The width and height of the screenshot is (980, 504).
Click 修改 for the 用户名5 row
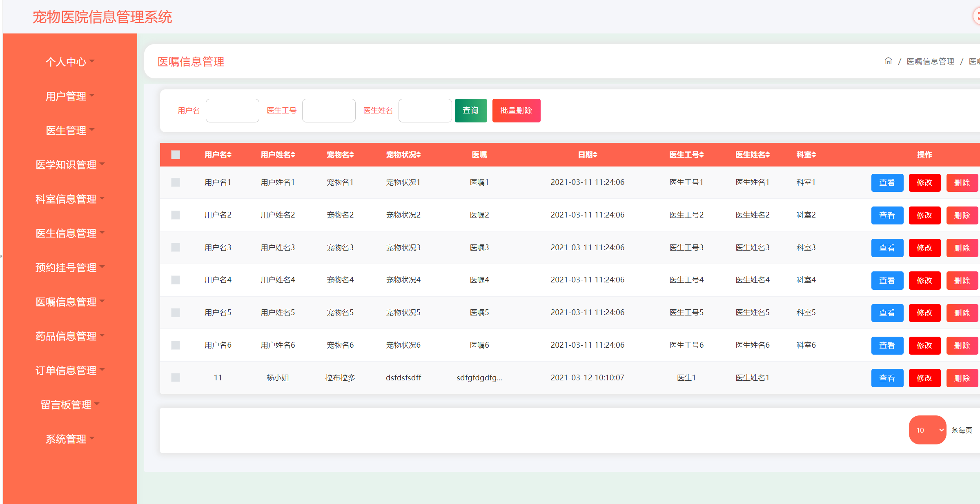(924, 313)
